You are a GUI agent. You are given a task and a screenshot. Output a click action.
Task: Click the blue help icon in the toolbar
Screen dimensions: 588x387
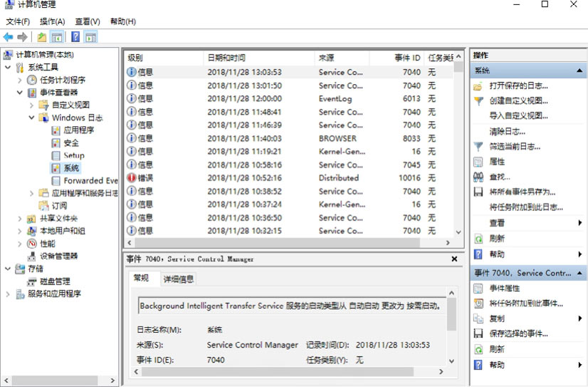pos(75,37)
